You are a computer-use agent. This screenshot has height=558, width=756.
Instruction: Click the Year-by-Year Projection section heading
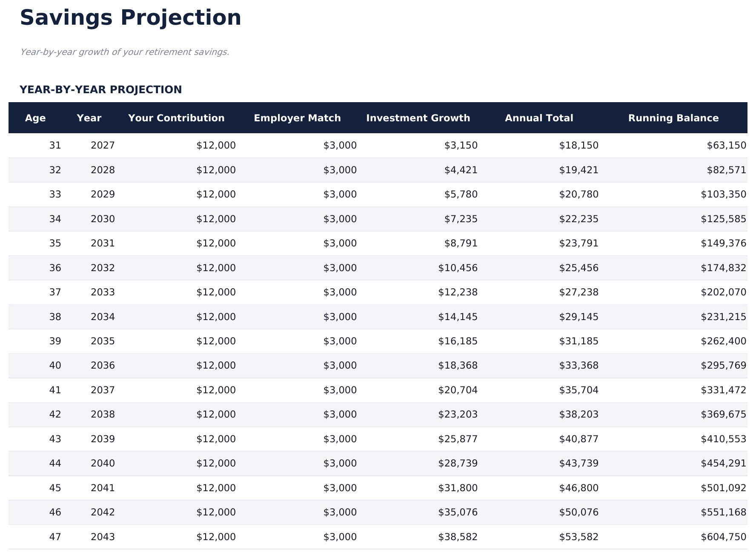[x=100, y=90]
